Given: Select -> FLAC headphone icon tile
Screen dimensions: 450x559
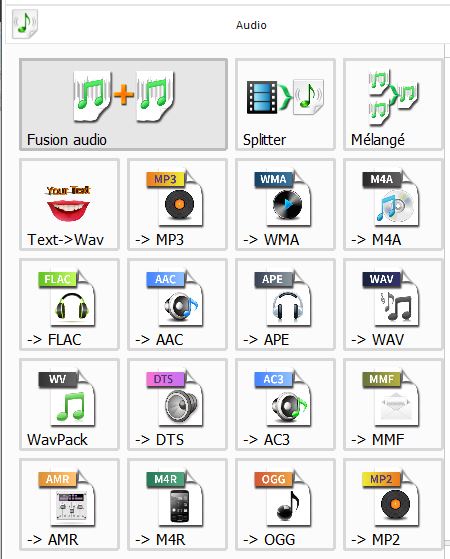Looking at the screenshot, I should [x=69, y=304].
